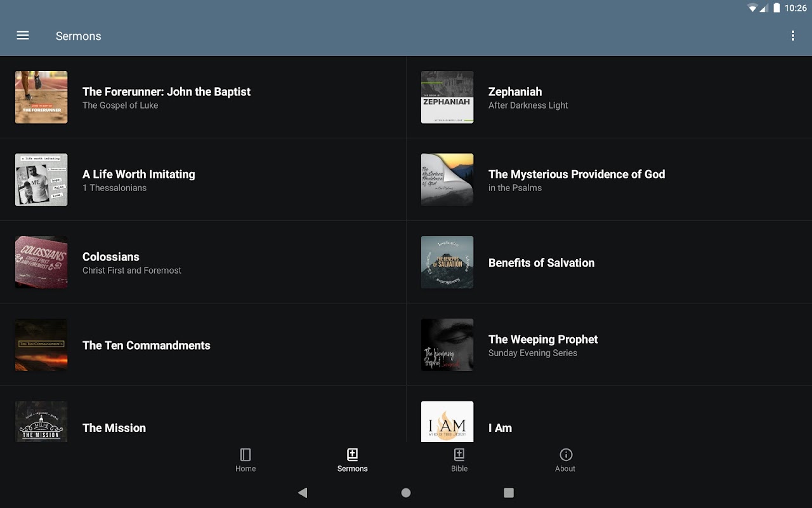The width and height of the screenshot is (812, 508).
Task: Choose 'A Life Worth Imitating' title
Action: pyautogui.click(x=139, y=174)
